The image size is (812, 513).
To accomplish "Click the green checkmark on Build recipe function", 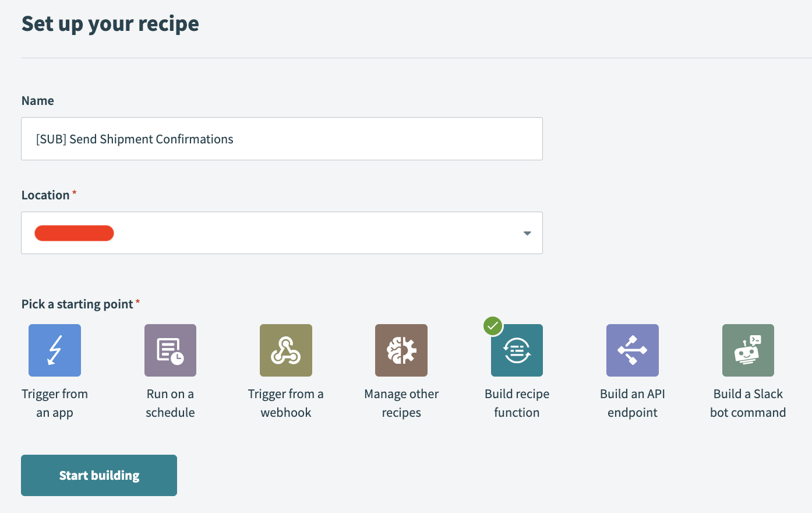I will [493, 326].
